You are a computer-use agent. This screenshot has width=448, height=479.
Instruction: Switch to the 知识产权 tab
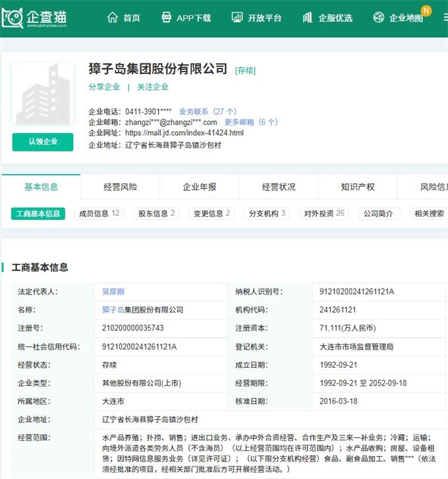(358, 186)
